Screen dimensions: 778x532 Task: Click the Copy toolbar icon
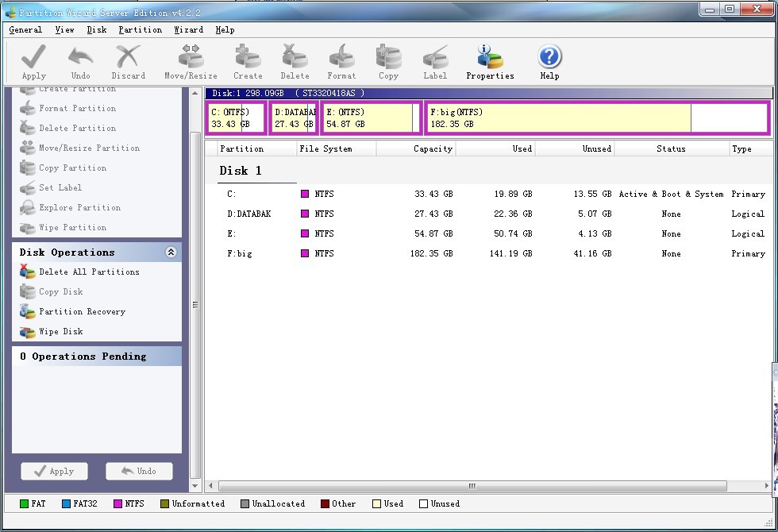point(388,61)
